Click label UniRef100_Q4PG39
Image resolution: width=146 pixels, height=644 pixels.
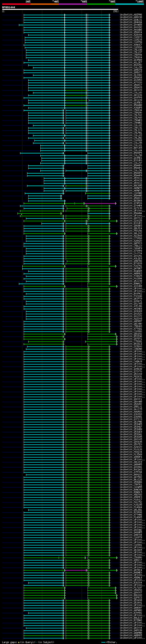point(131,631)
